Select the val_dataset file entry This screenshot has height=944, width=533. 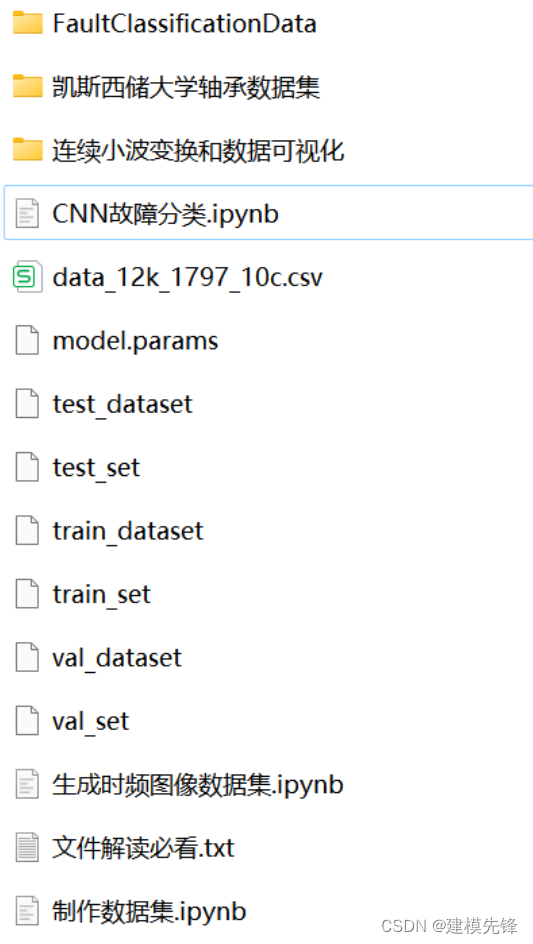tap(117, 657)
